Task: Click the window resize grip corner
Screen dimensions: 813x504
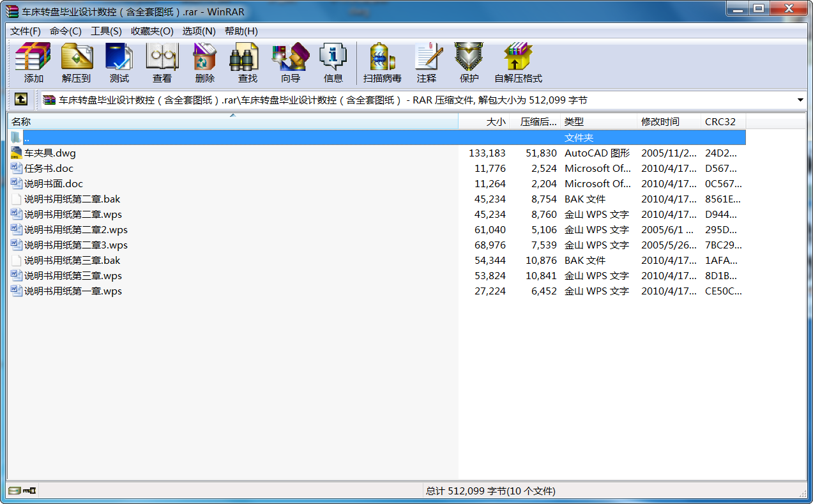Action: [x=802, y=493]
